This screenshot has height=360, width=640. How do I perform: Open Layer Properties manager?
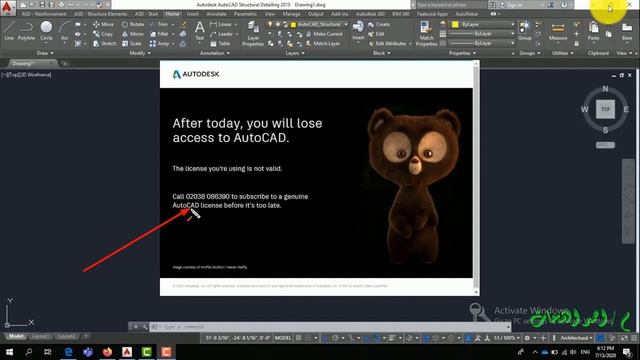point(253,33)
